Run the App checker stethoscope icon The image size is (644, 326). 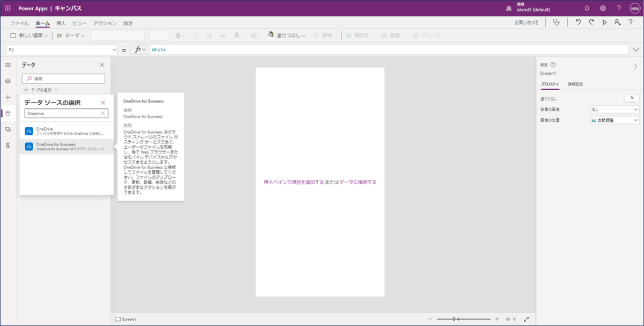pos(557,23)
